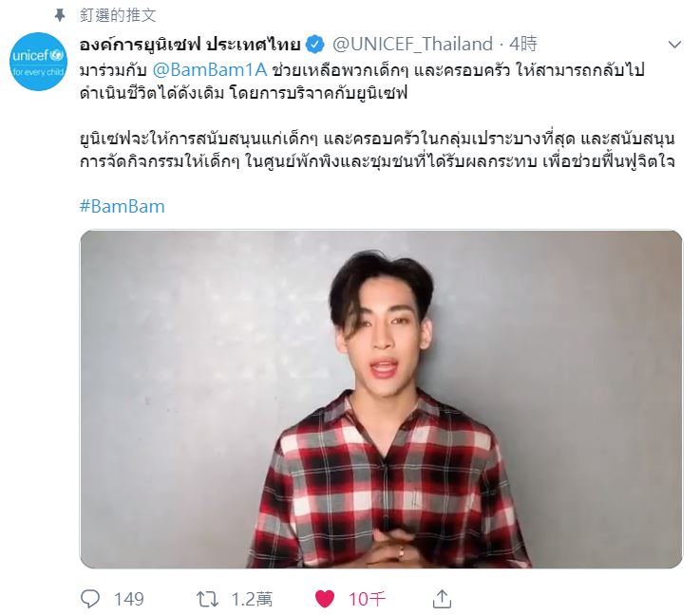Click the blue verified badge
This screenshot has height=615, width=700.
[315, 45]
